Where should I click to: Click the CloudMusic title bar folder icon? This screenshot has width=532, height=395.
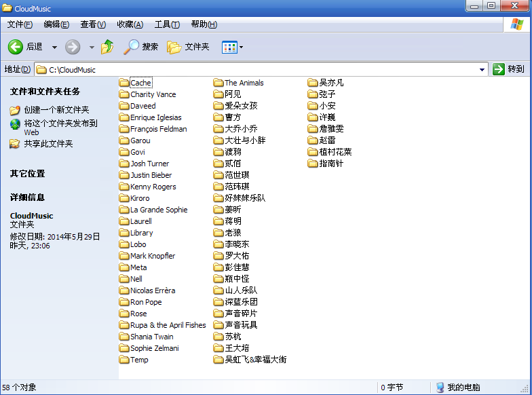[7, 8]
